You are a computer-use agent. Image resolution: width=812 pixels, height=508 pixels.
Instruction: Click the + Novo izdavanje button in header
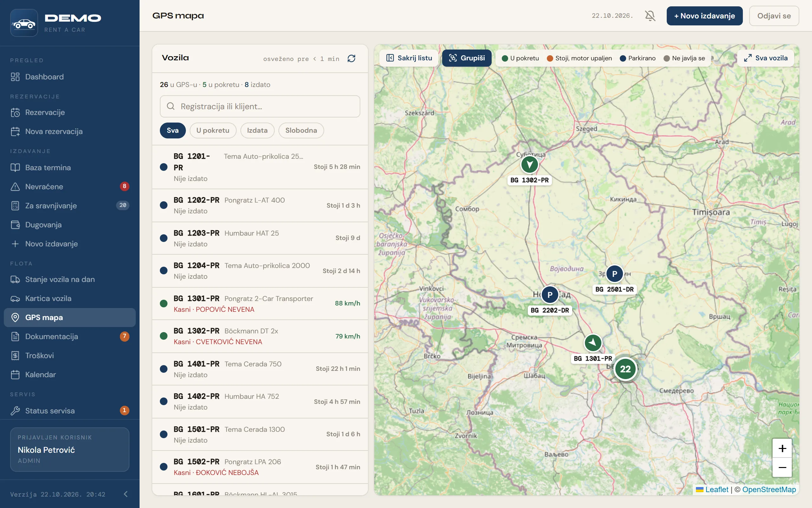(704, 16)
